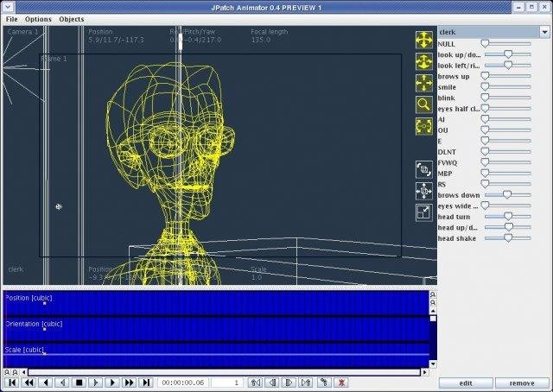Open the Options menu
553x392 pixels.
pos(38,19)
